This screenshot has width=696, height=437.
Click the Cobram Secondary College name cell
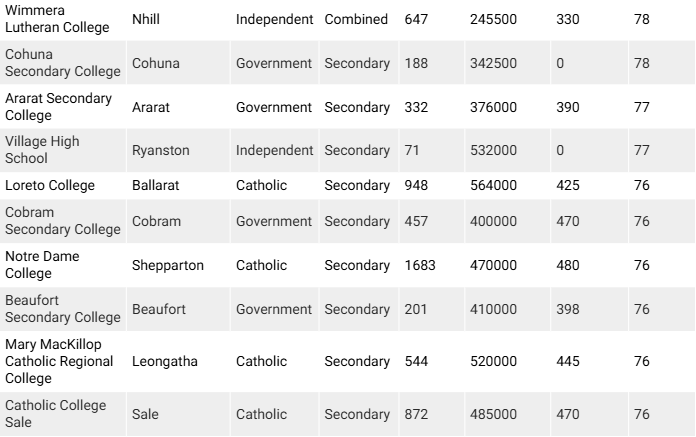point(61,220)
